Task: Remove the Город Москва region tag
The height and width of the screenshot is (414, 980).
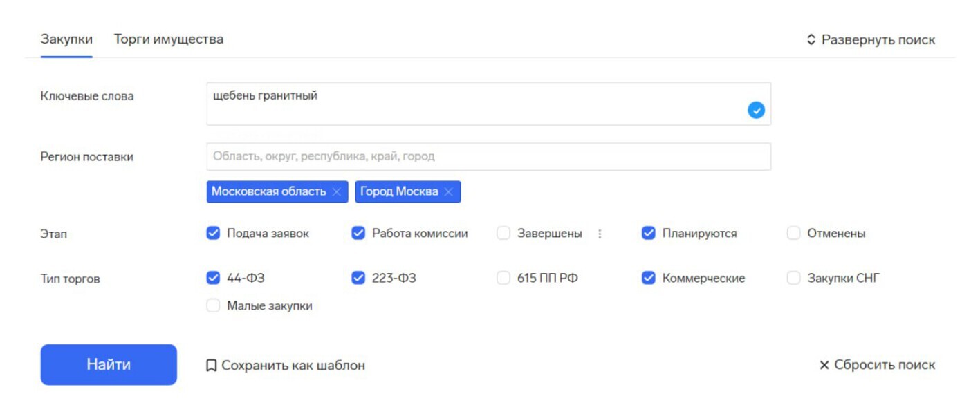Action: [448, 192]
